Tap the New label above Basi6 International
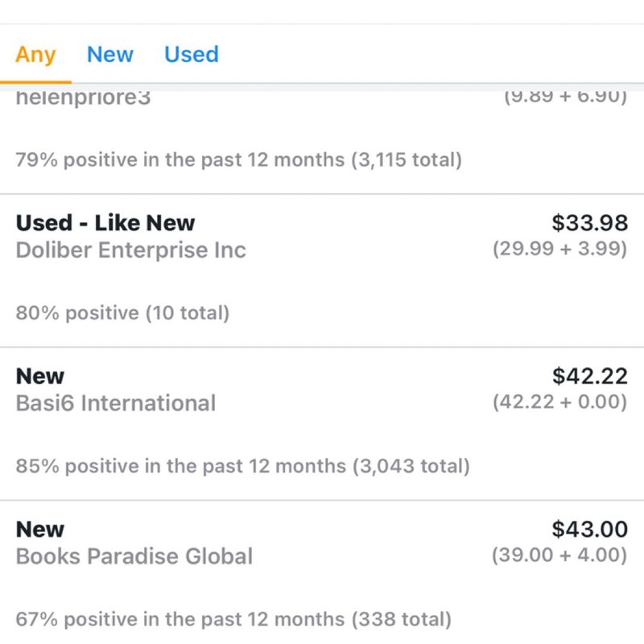644x644 pixels. [x=40, y=376]
